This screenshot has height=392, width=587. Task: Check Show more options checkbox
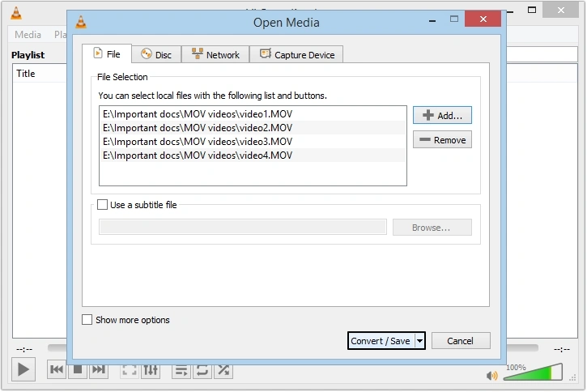[87, 320]
